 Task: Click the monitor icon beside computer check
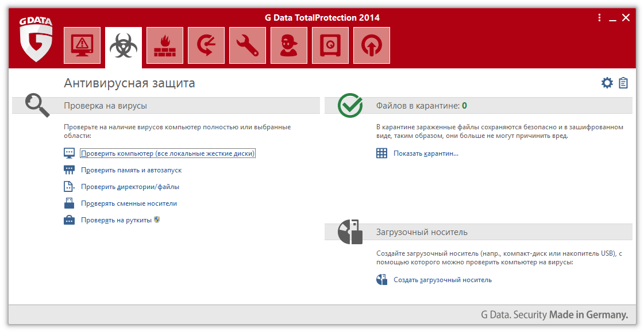tap(69, 153)
